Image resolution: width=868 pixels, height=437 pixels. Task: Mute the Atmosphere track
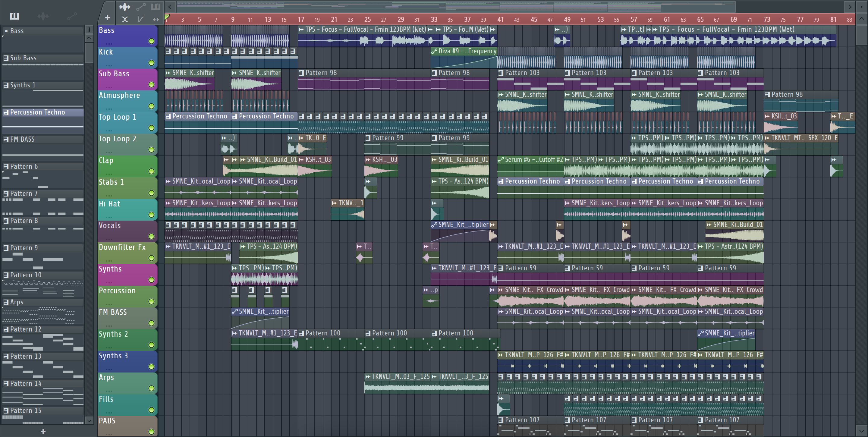[152, 106]
